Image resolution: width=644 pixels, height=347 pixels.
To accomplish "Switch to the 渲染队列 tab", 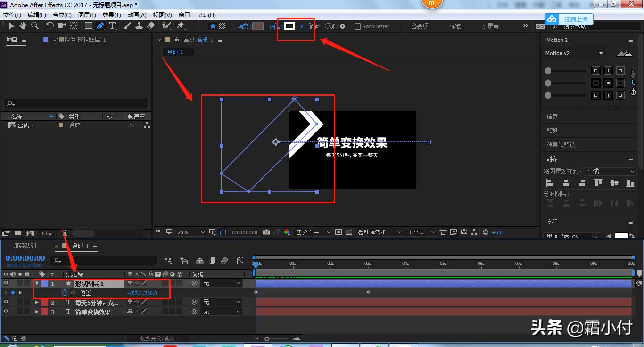I will point(25,246).
